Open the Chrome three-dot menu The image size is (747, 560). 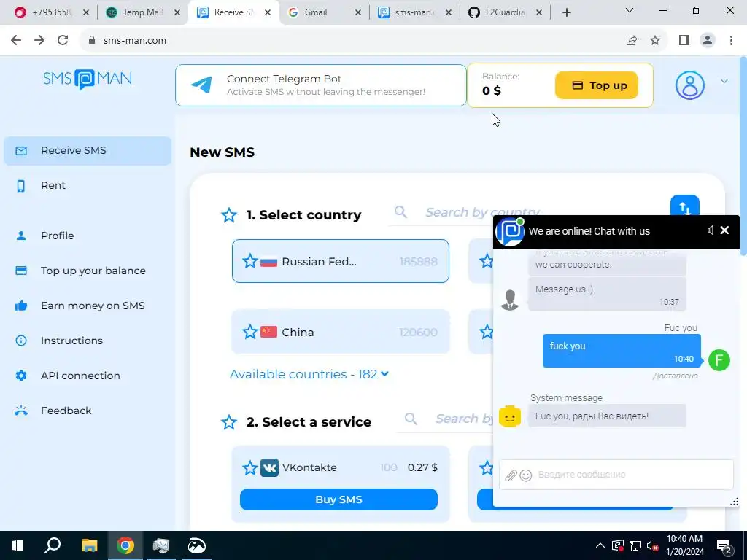coord(731,41)
